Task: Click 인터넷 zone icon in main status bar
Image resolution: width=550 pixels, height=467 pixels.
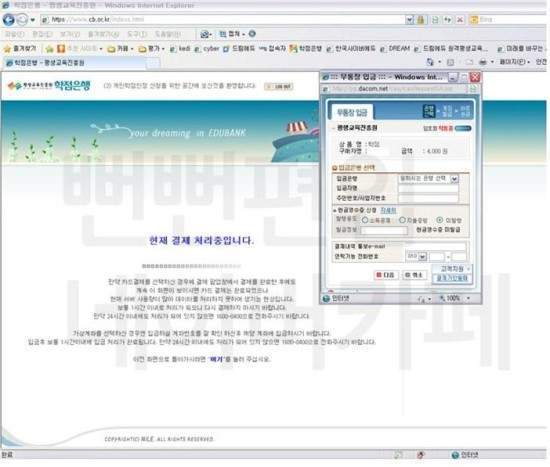Action: click(x=455, y=455)
